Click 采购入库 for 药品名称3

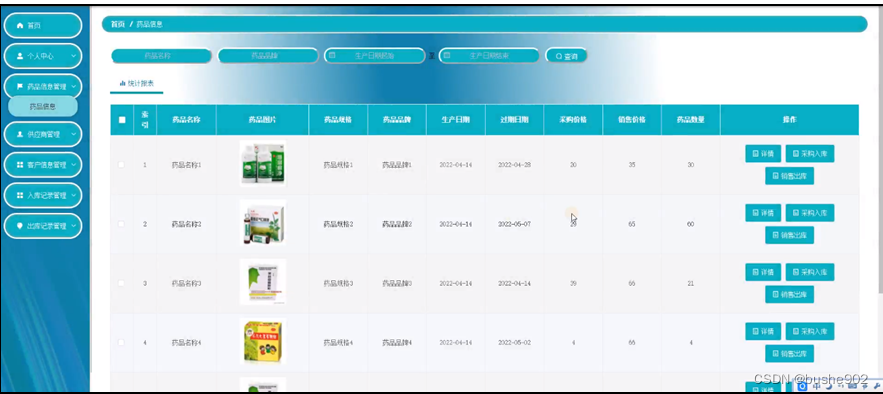coord(810,272)
